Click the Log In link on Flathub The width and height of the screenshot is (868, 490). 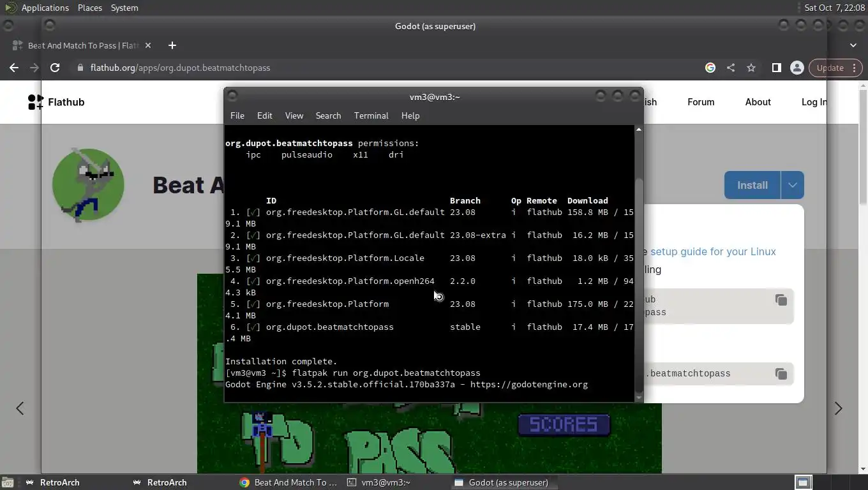tap(814, 102)
